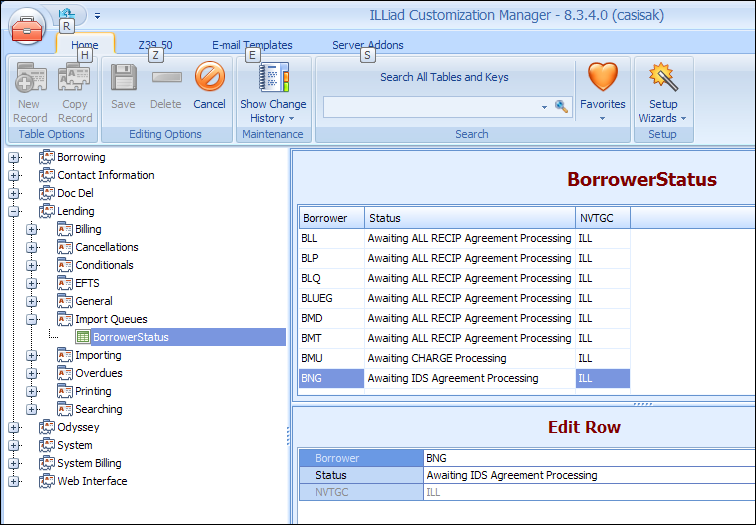Click the Awaiting IDS Agreement Processing grid cell

click(470, 378)
